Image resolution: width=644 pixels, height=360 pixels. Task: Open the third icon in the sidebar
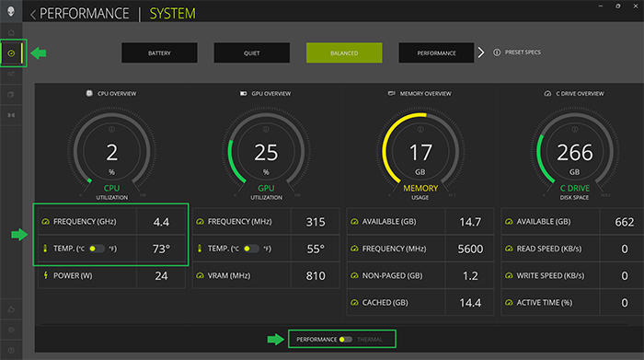(x=11, y=74)
